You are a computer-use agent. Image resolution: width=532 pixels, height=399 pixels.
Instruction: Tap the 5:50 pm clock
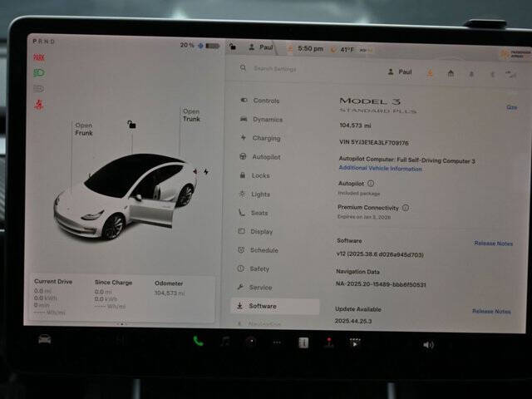point(310,48)
